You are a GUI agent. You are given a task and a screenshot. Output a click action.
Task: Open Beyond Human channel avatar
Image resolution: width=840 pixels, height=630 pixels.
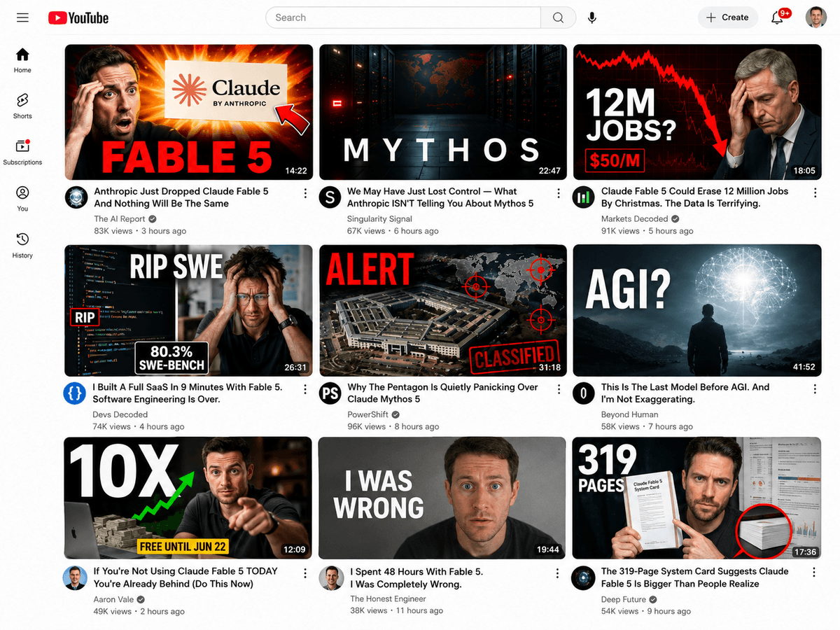pyautogui.click(x=584, y=393)
